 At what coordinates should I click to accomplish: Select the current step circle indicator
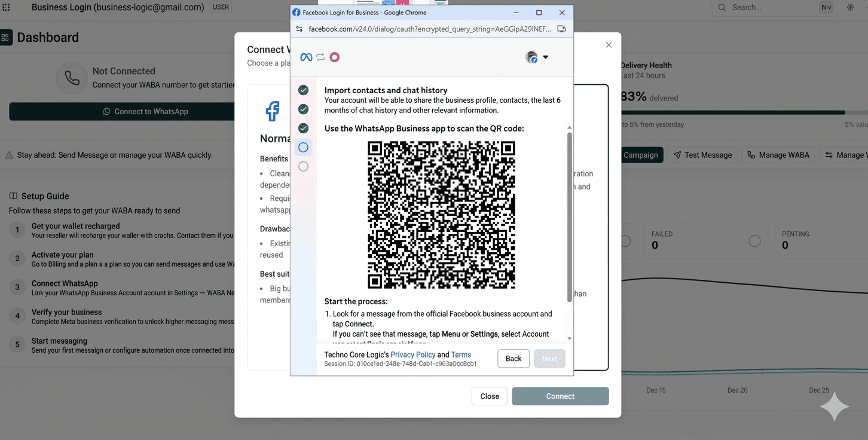[304, 147]
